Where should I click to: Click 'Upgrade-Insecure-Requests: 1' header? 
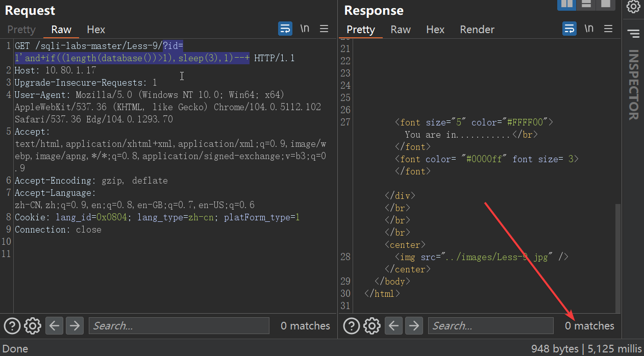click(x=86, y=83)
